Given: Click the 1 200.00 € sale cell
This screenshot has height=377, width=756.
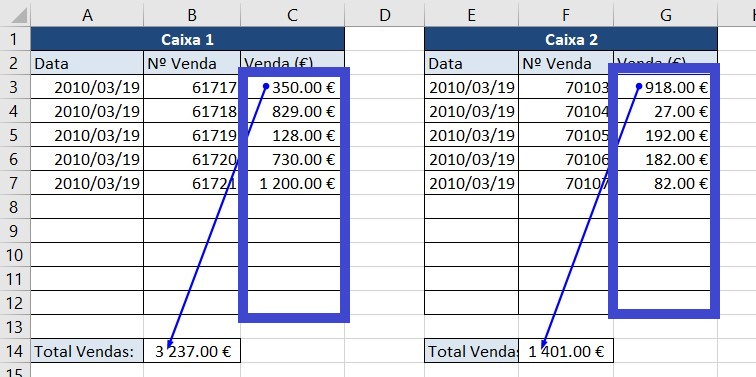Looking at the screenshot, I should tap(292, 183).
